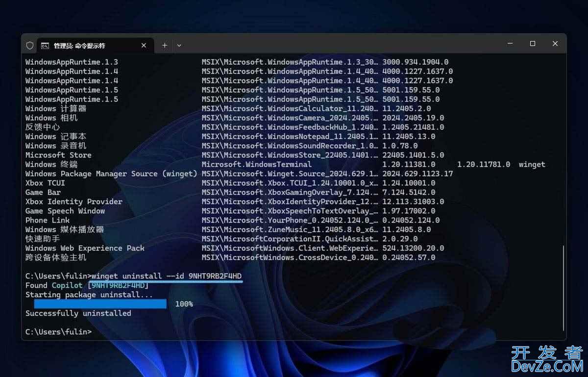This screenshot has width=588, height=377.
Task: Click the ID 'MSIX\MicrosoftCorporationII.QuickAssist…'
Action: tap(290, 239)
